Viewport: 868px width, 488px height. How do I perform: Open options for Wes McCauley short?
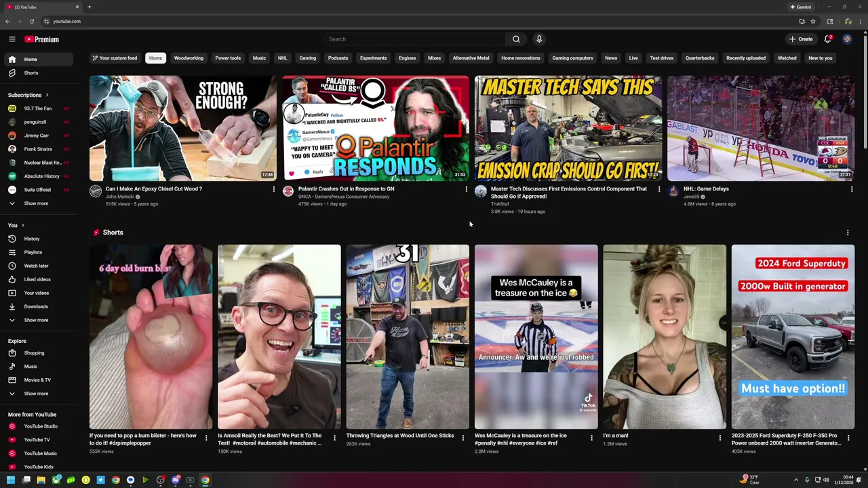(x=591, y=438)
